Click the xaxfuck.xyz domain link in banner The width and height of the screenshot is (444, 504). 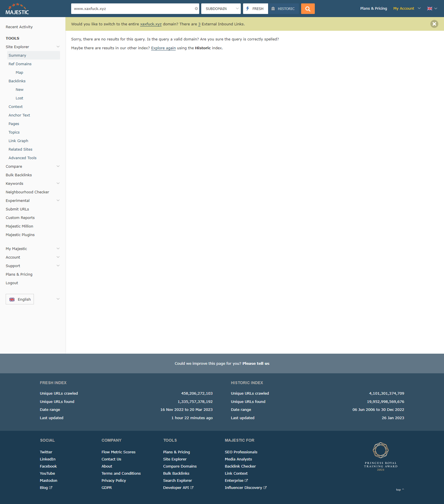pyautogui.click(x=151, y=24)
